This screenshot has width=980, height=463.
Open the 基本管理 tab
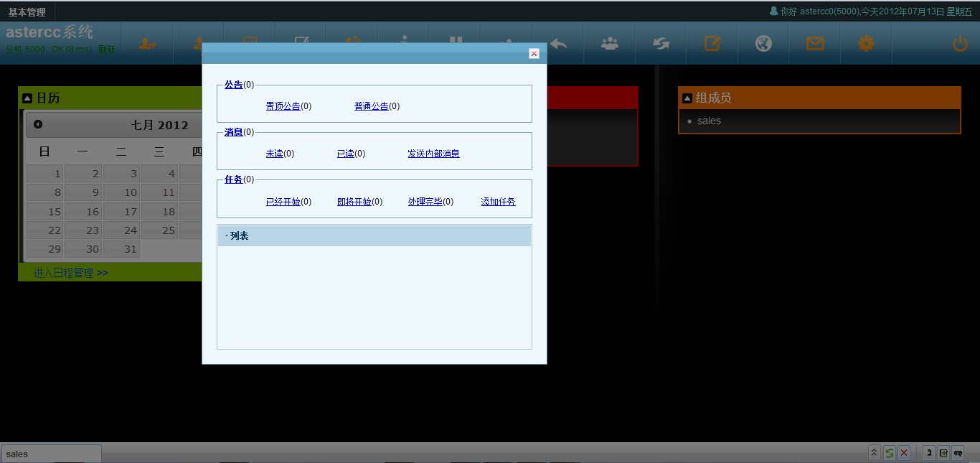(x=27, y=12)
